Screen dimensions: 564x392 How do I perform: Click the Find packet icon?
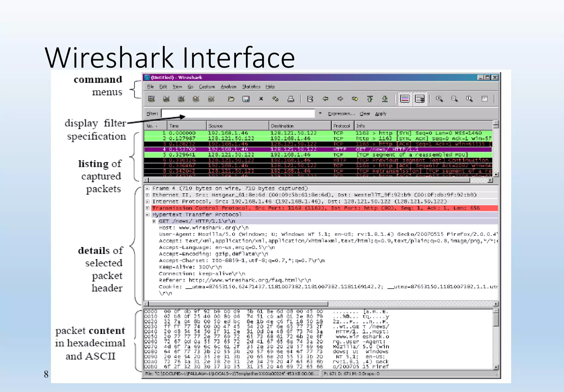click(x=310, y=99)
